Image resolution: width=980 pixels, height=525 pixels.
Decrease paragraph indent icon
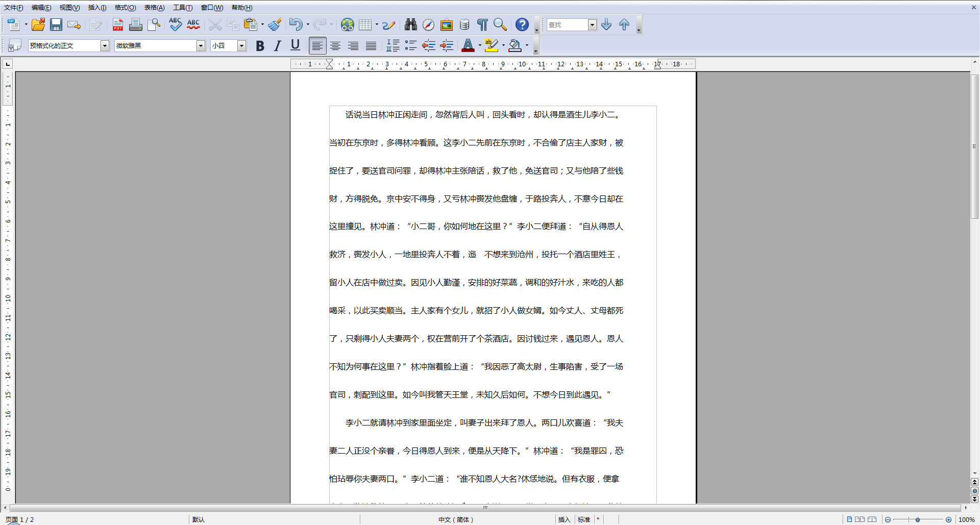click(x=429, y=45)
